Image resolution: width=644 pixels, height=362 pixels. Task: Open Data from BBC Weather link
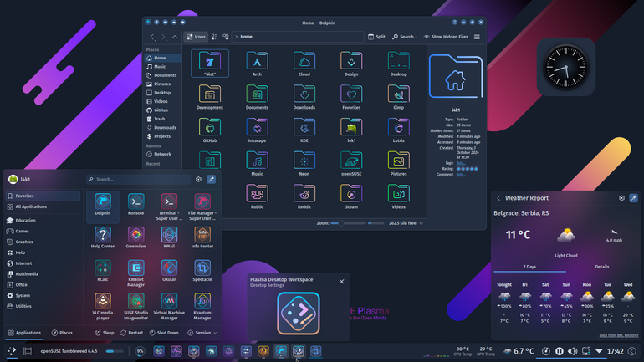point(619,335)
